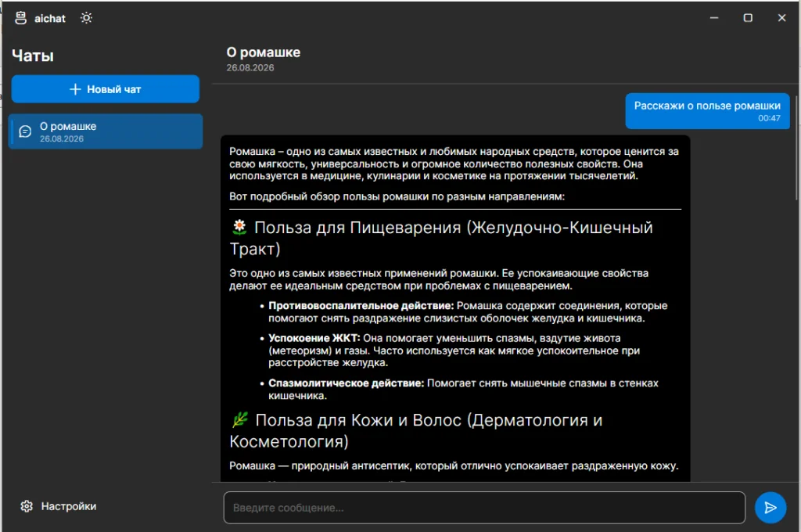
Task: Open the О ромашке chat in sidebar
Action: [x=106, y=131]
